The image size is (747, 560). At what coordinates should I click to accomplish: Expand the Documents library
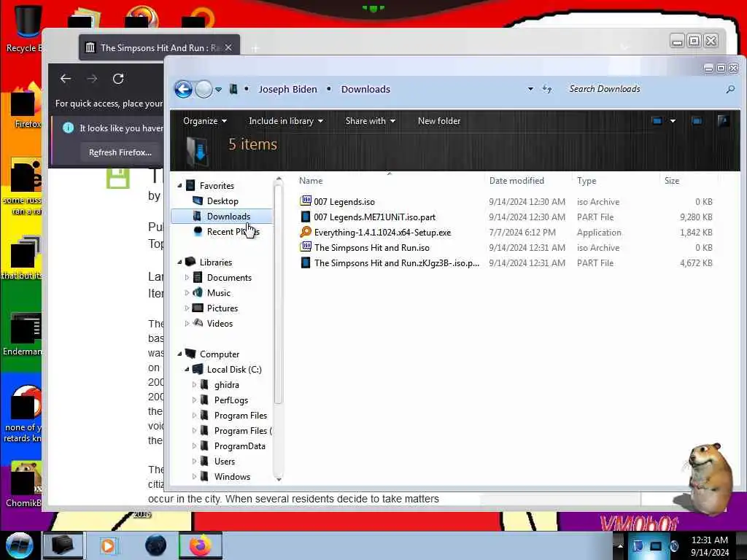(187, 277)
